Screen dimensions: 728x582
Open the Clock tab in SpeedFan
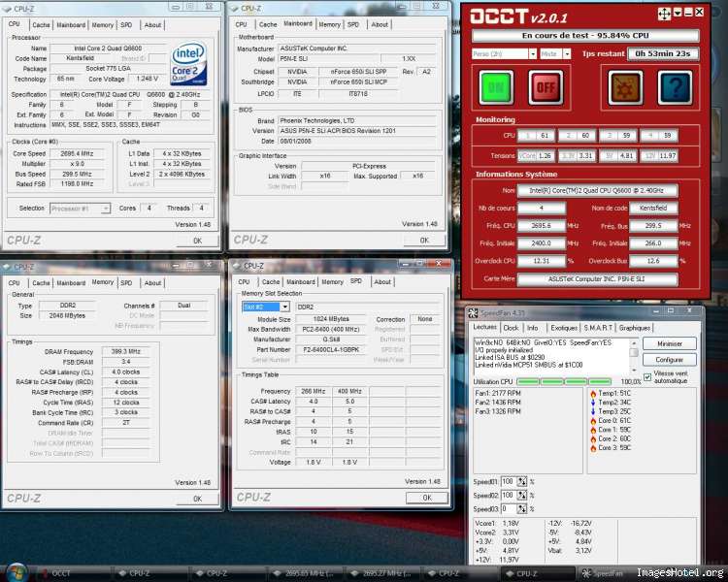click(x=511, y=328)
